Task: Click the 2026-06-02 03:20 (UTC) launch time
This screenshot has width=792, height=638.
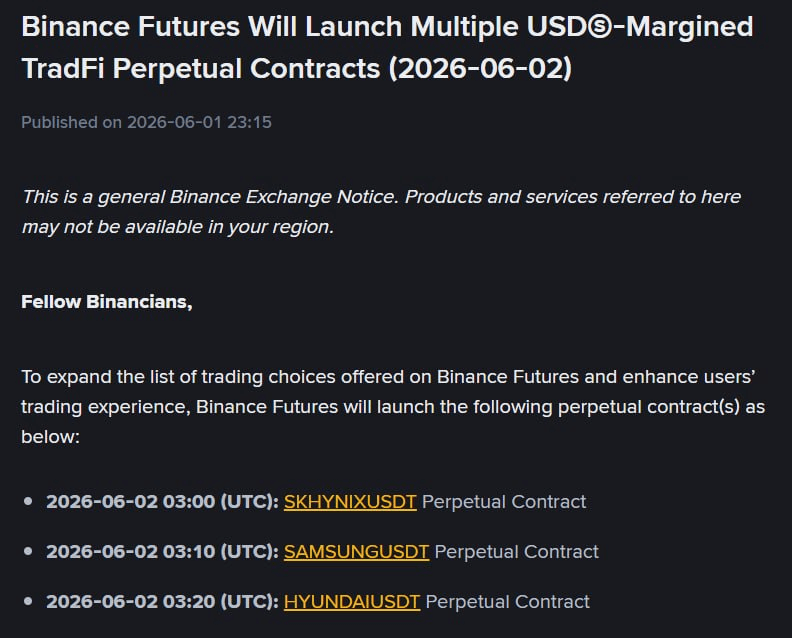Action: pos(162,602)
